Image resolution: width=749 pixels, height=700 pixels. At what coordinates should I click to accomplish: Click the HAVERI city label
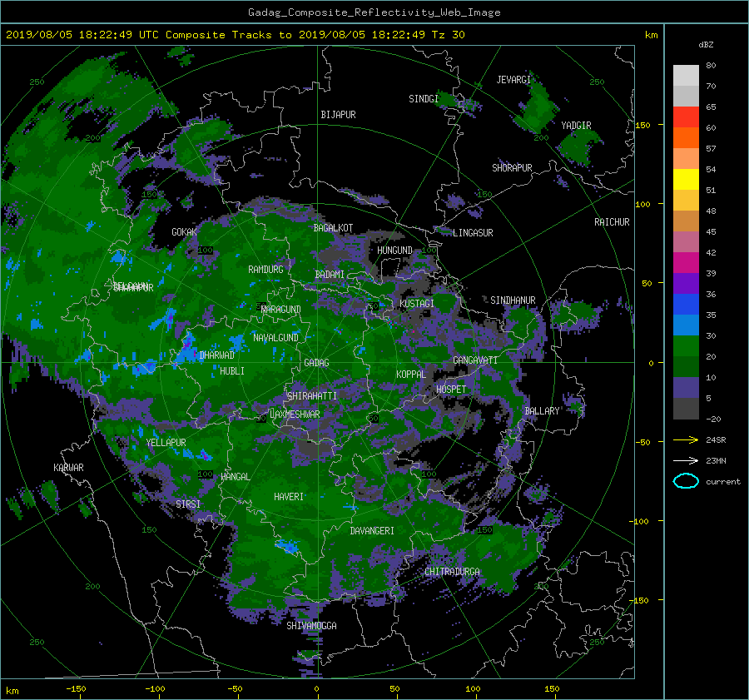(289, 497)
